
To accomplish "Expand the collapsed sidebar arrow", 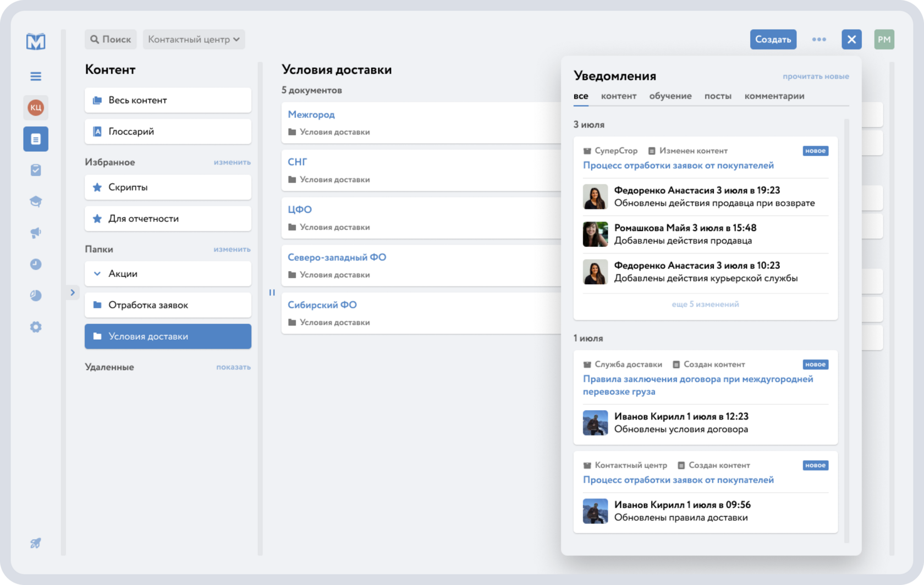I will [x=73, y=292].
